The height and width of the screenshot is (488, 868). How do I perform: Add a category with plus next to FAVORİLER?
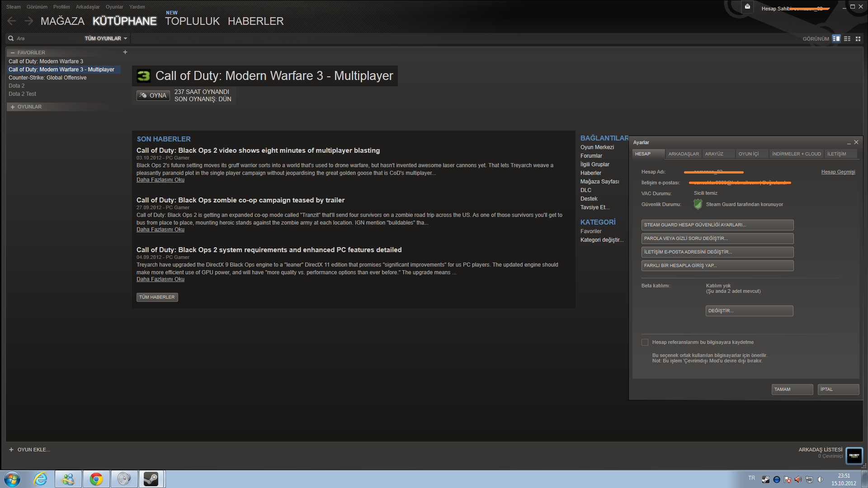point(125,52)
